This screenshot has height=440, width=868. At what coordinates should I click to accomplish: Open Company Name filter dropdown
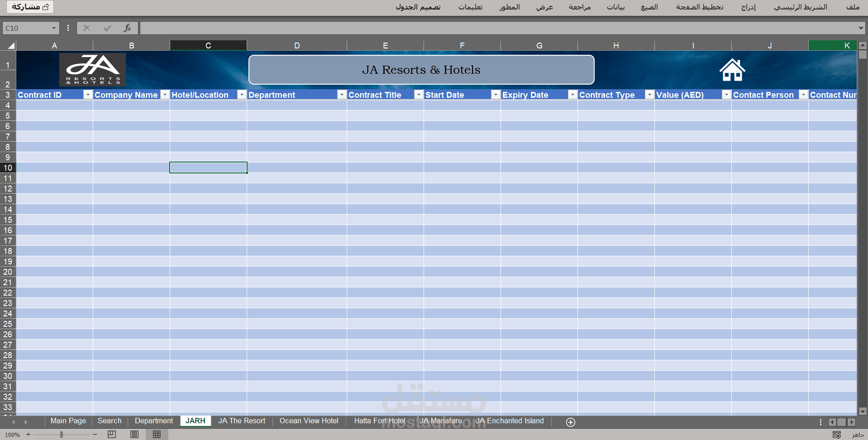click(165, 95)
